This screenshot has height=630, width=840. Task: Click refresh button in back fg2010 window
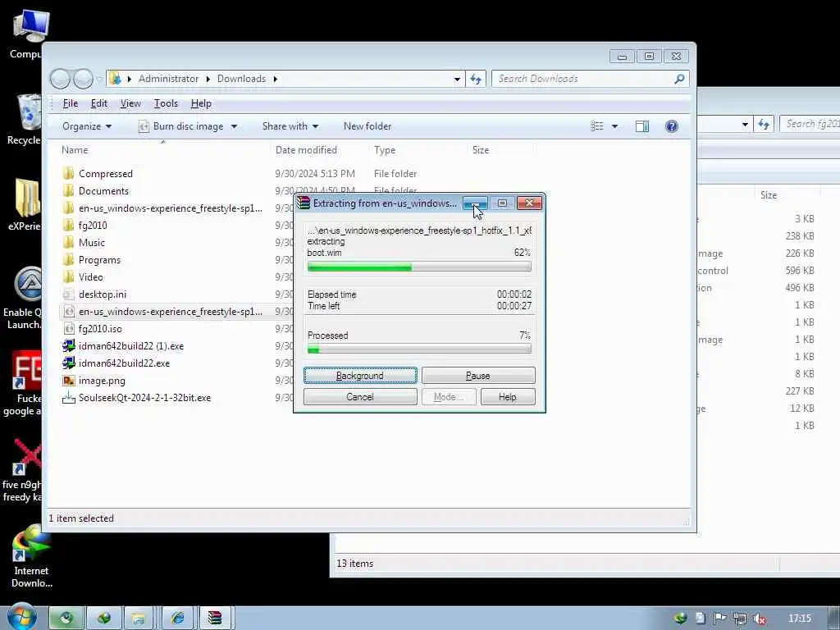(x=764, y=125)
